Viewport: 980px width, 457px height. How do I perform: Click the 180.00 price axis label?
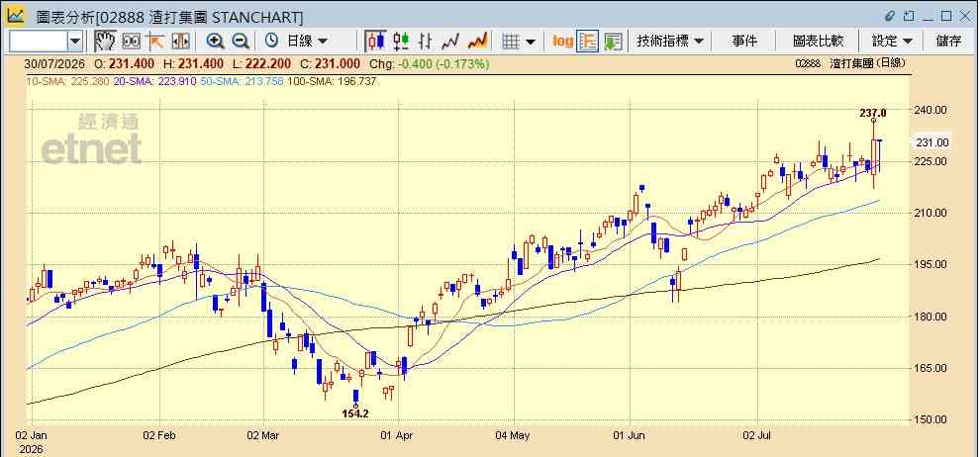tap(931, 317)
